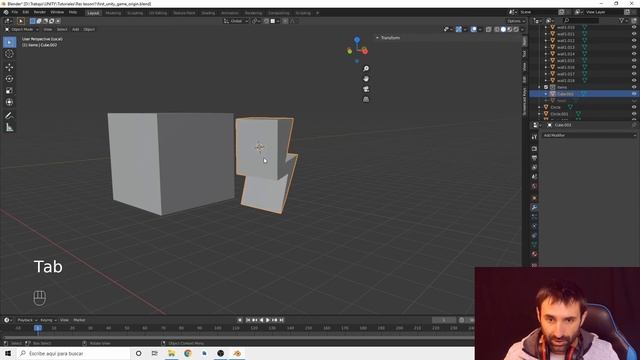This screenshot has width=640, height=360.
Task: Open the Render properties tab icon
Action: click(x=534, y=149)
